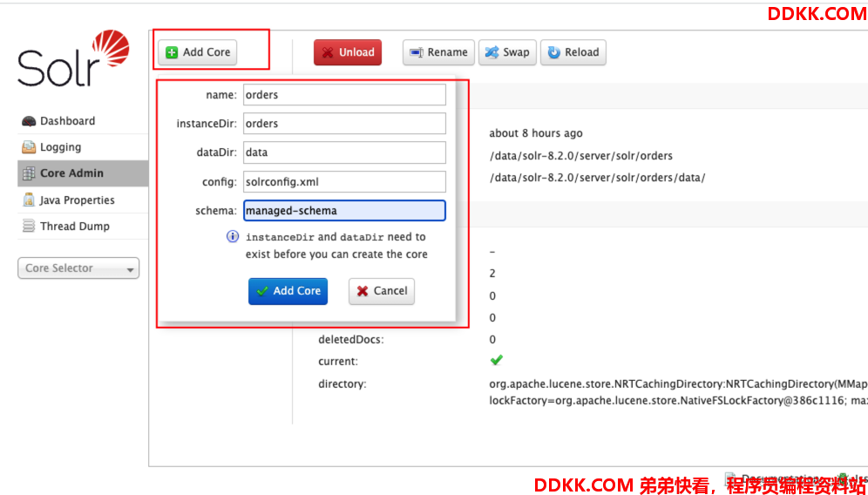The width and height of the screenshot is (868, 495).
Task: Click the Logging clipboard icon
Action: pos(28,147)
